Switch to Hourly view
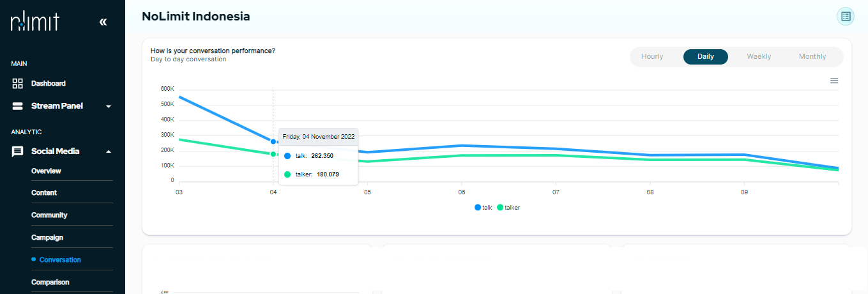This screenshot has height=294, width=868. (652, 56)
